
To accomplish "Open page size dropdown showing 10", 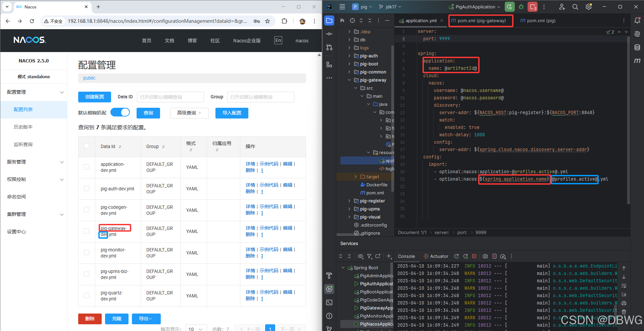I will point(196,329).
